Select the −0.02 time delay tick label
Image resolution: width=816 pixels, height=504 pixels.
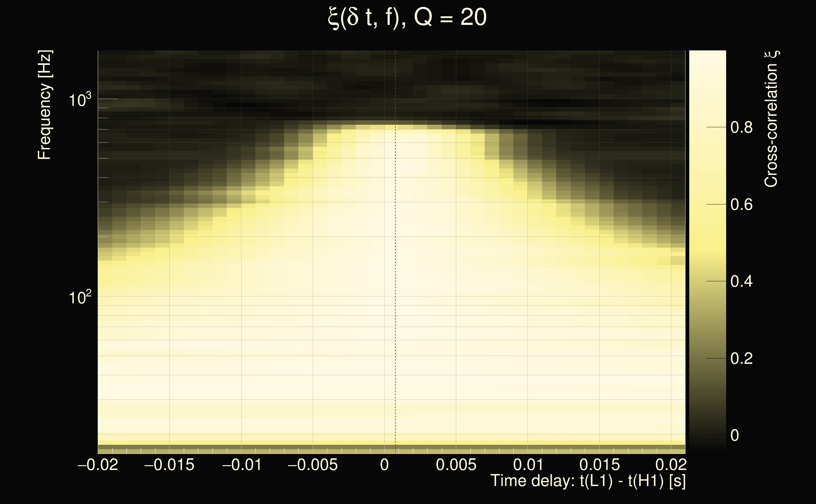coord(98,465)
